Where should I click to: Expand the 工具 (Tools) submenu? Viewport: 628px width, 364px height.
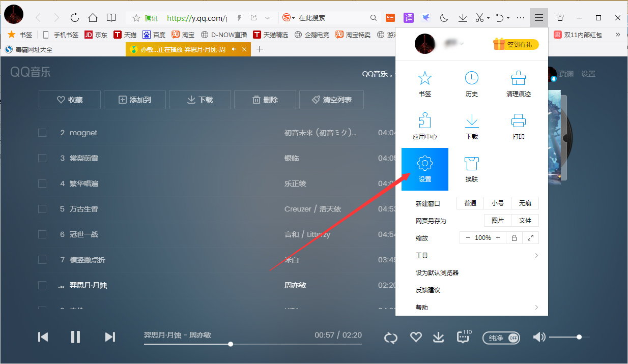point(422,255)
